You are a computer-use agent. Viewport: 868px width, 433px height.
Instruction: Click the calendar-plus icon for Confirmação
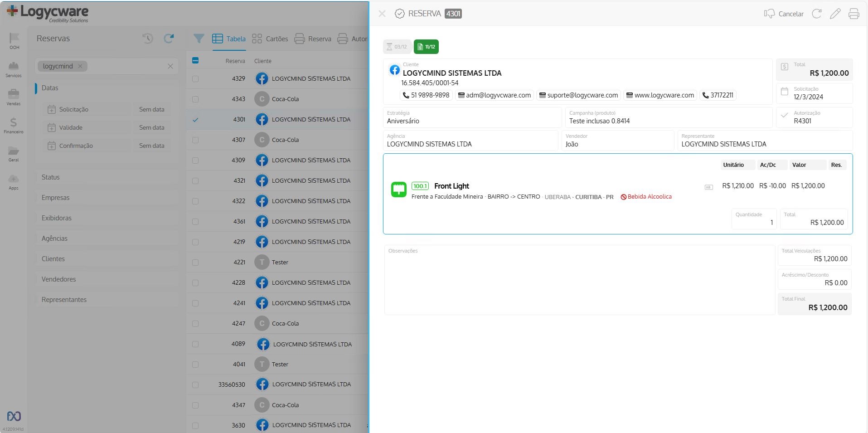click(x=52, y=146)
